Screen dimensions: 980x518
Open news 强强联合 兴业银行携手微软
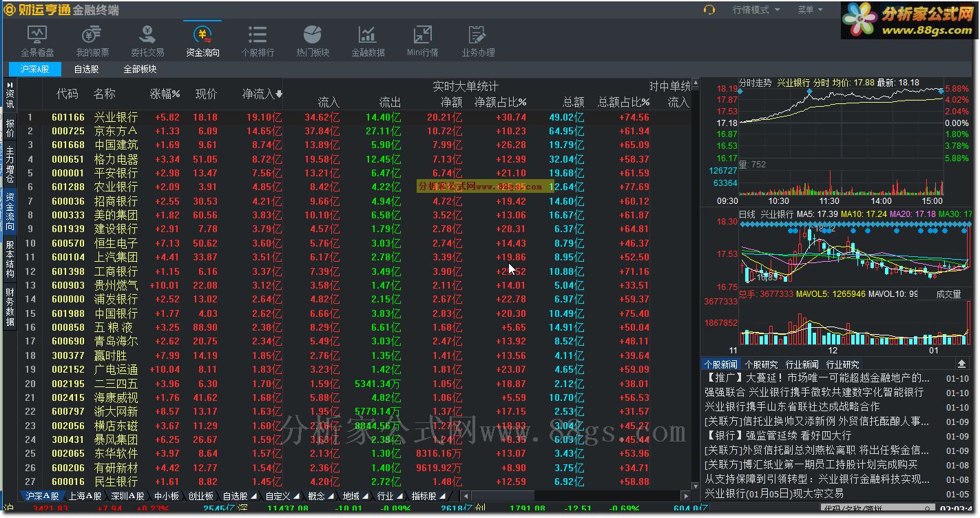click(814, 392)
